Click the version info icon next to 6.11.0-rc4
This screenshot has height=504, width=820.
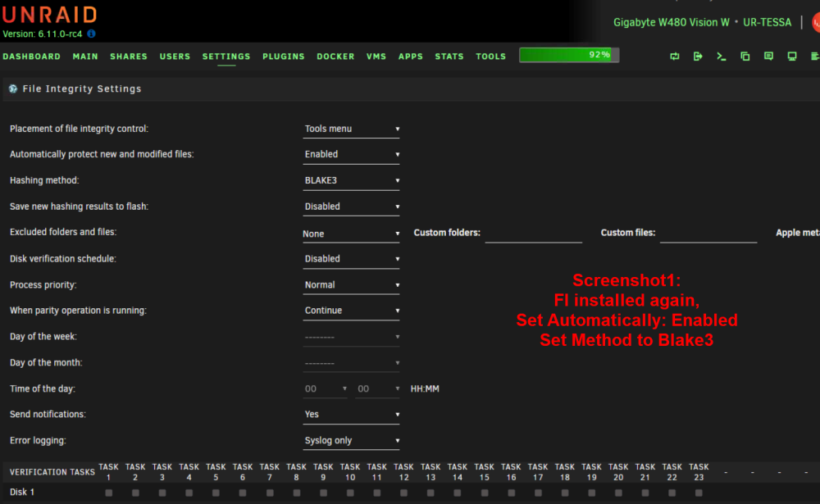click(91, 34)
